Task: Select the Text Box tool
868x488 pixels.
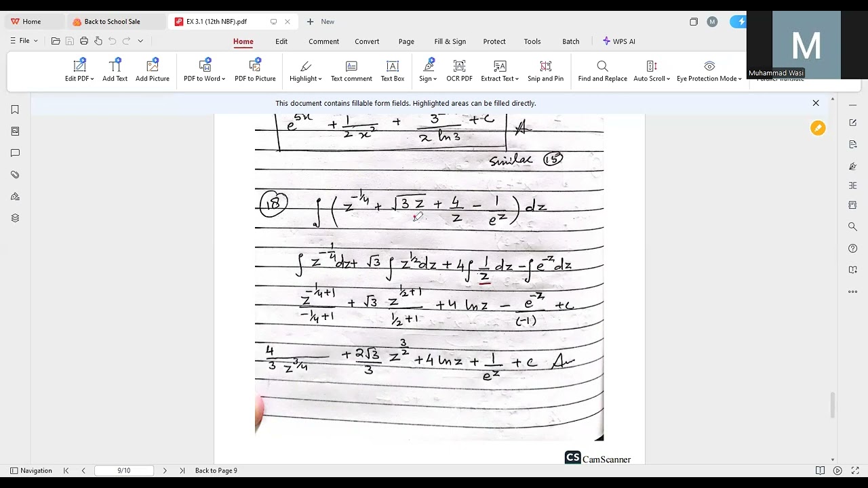Action: [x=393, y=70]
